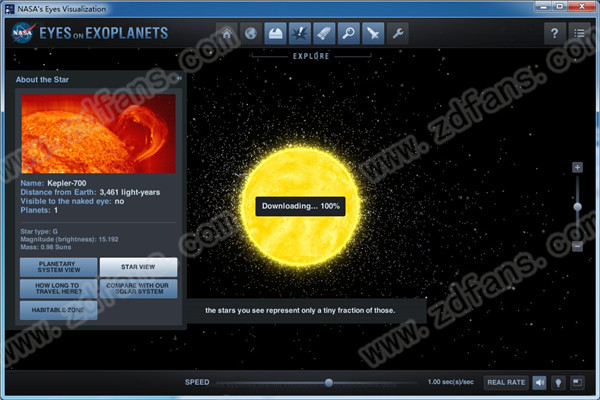Click the 3,461 light-years distance value
Image resolution: width=600 pixels, height=400 pixels.
click(130, 192)
